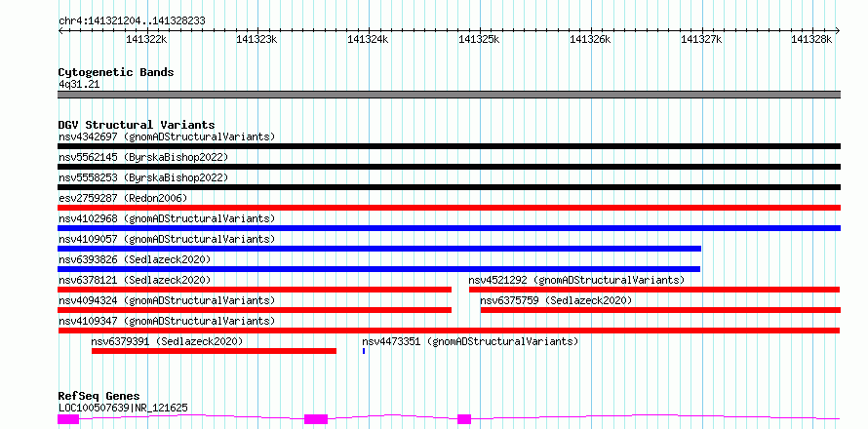This screenshot has height=429, width=868.
Task: Select the nsv5562145 (ByrskaBishop2022) label
Action: point(143,157)
